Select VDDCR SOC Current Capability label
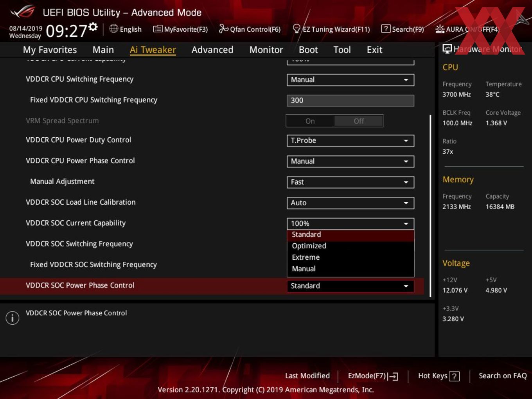Image resolution: width=532 pixels, height=399 pixels. click(75, 223)
